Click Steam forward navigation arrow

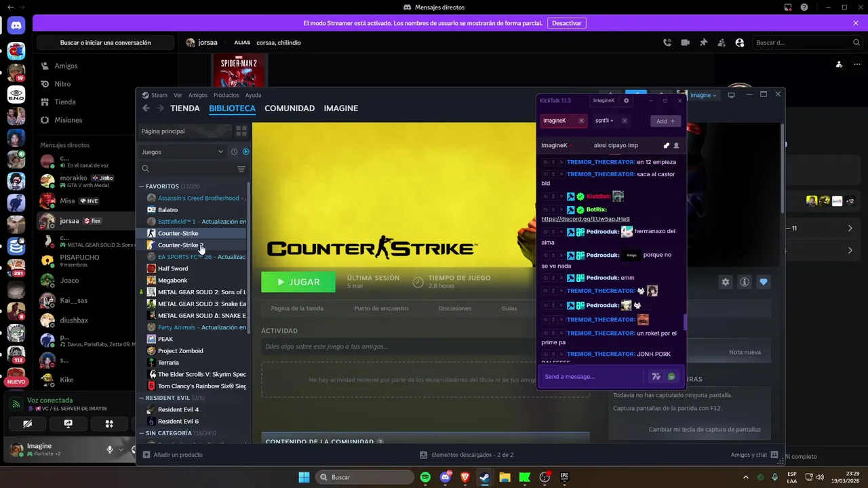[160, 108]
